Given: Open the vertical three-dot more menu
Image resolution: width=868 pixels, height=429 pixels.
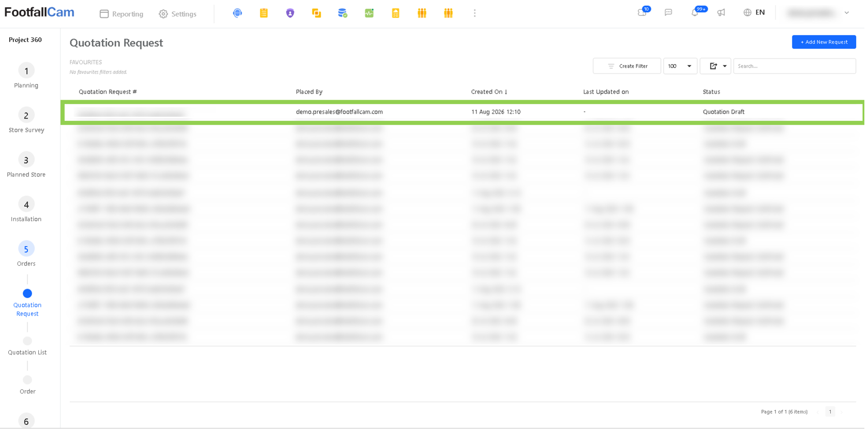Looking at the screenshot, I should click(x=475, y=13).
